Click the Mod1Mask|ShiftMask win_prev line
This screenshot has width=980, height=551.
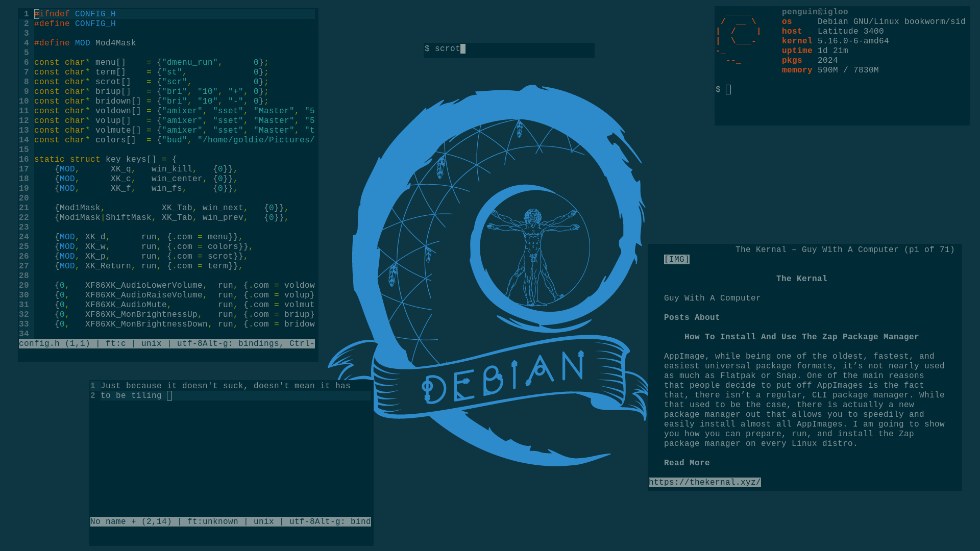pyautogui.click(x=172, y=218)
